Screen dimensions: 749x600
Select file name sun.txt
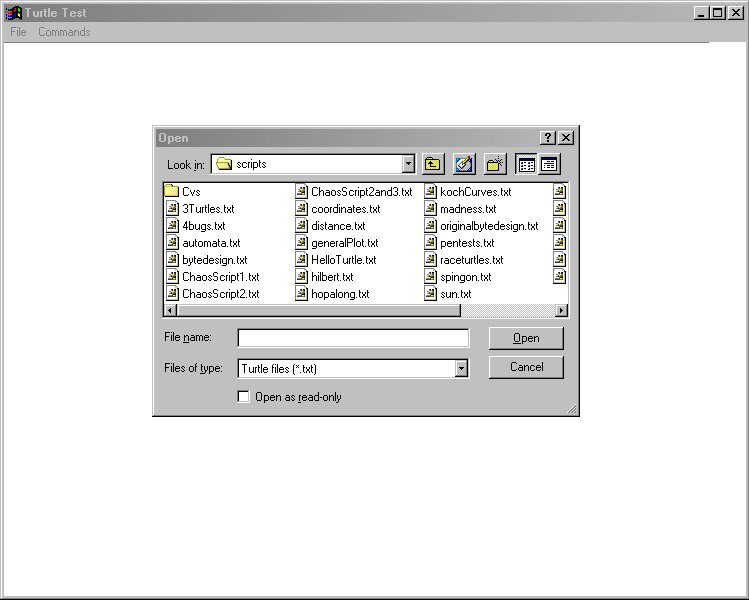[x=456, y=294]
